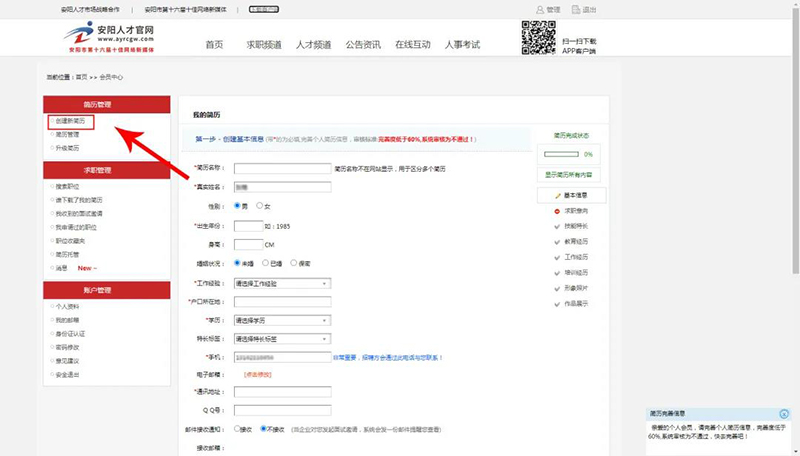This screenshot has width=800, height=456.
Task: Click the pencil icon beside 基本信息
Action: click(x=557, y=195)
